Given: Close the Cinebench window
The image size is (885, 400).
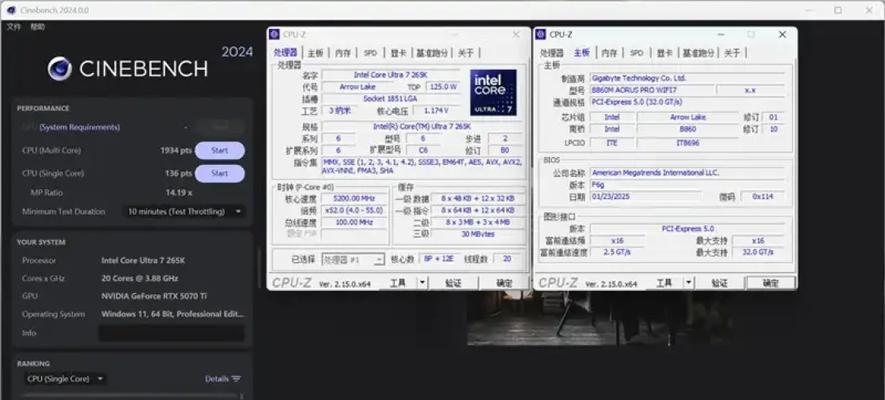Looking at the screenshot, I should tap(869, 10).
